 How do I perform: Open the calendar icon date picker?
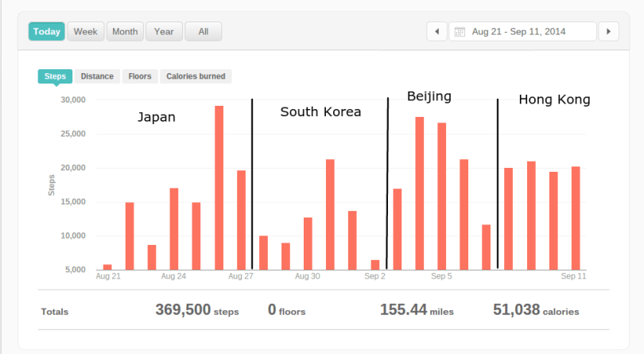tap(459, 32)
